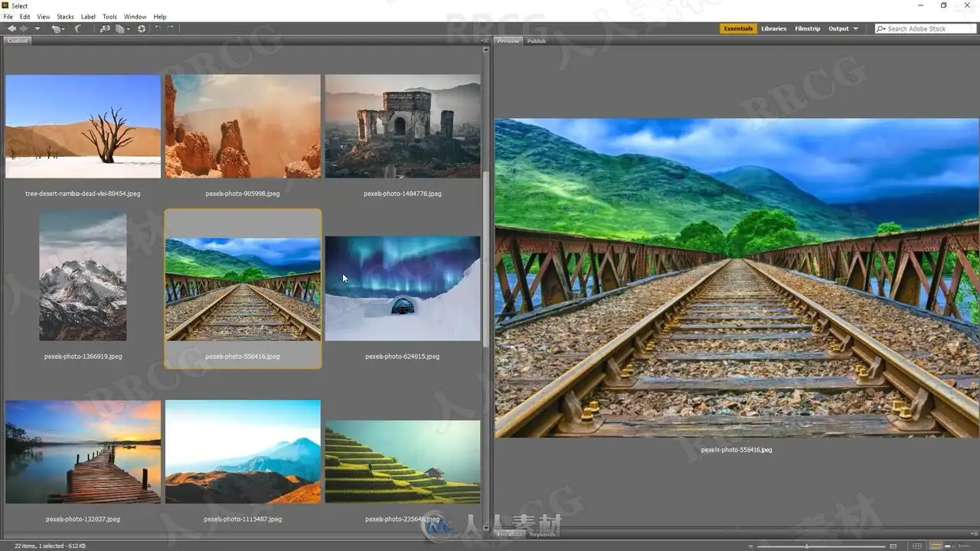980x551 pixels.
Task: Expand the workspace switcher dropdown arrow
Action: [x=855, y=28]
